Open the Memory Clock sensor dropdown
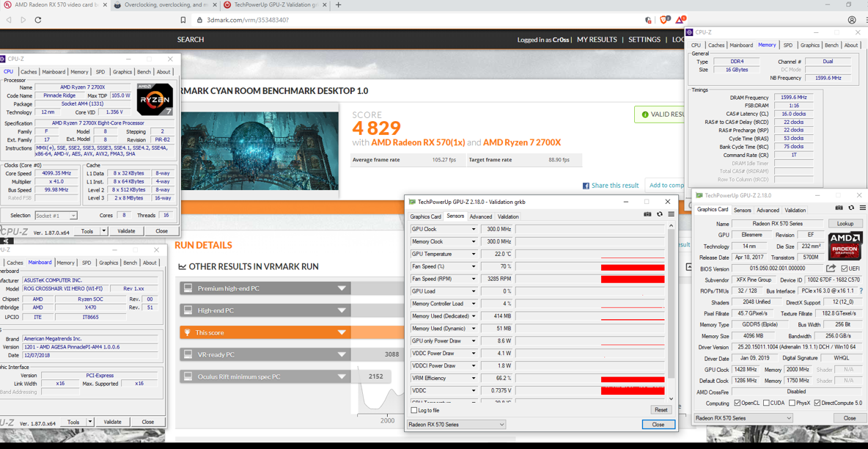868x449 pixels. coord(474,241)
